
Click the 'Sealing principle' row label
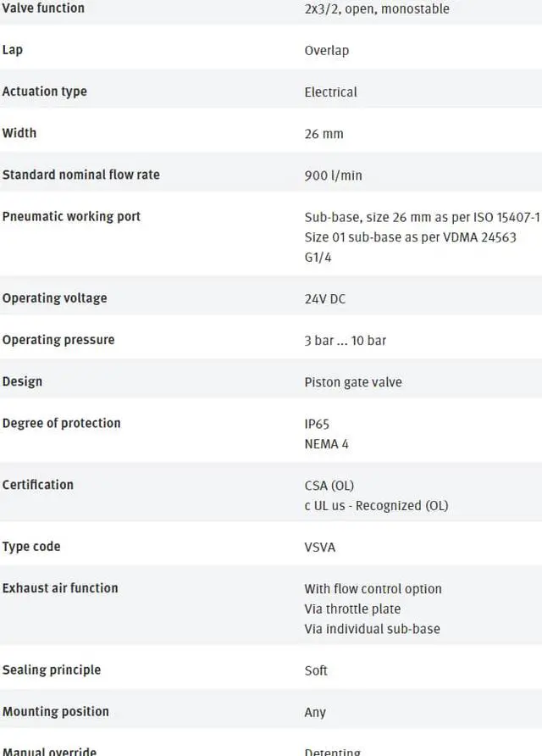tap(52, 670)
